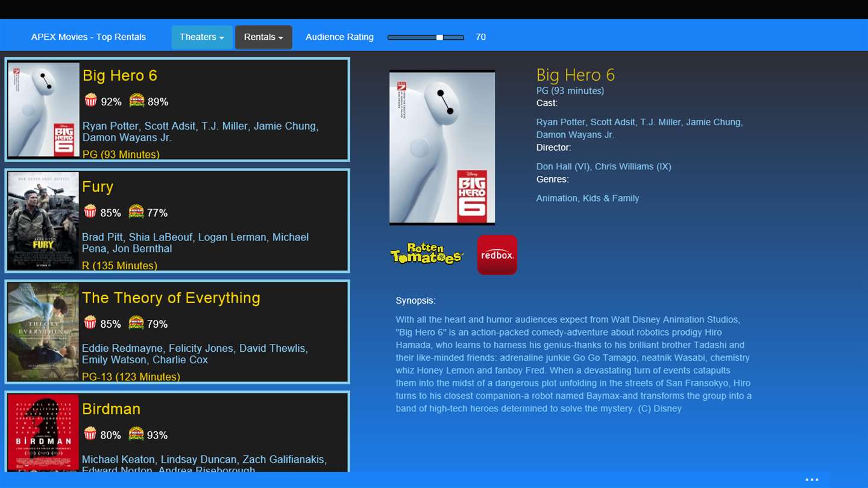Viewport: 868px width, 488px height.
Task: Click the Fury movie title
Action: 98,187
